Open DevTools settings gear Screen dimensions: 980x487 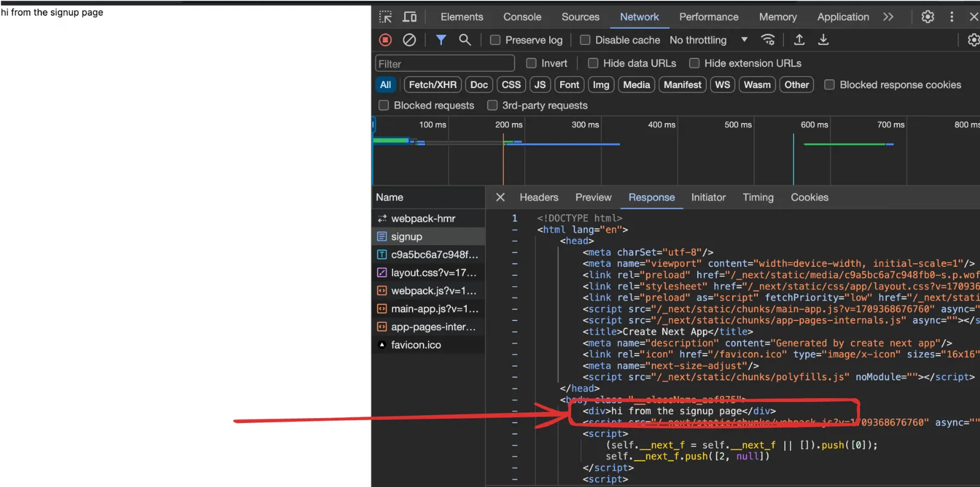coord(928,17)
